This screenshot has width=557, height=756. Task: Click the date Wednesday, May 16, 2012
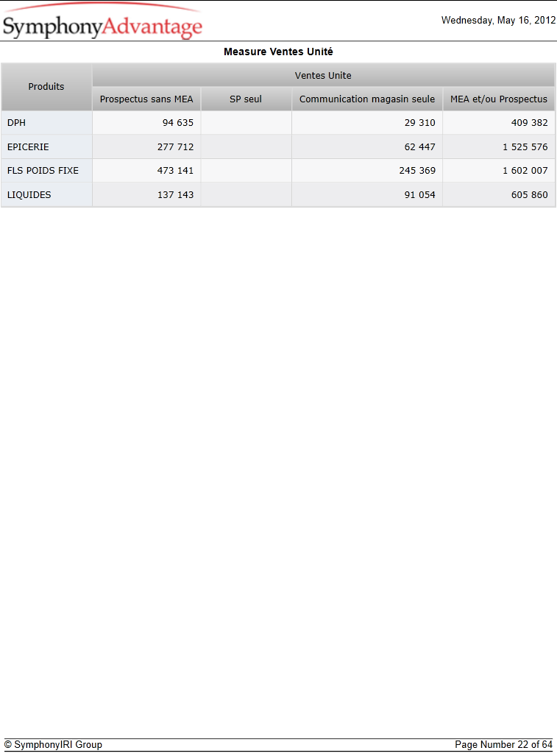(x=498, y=21)
